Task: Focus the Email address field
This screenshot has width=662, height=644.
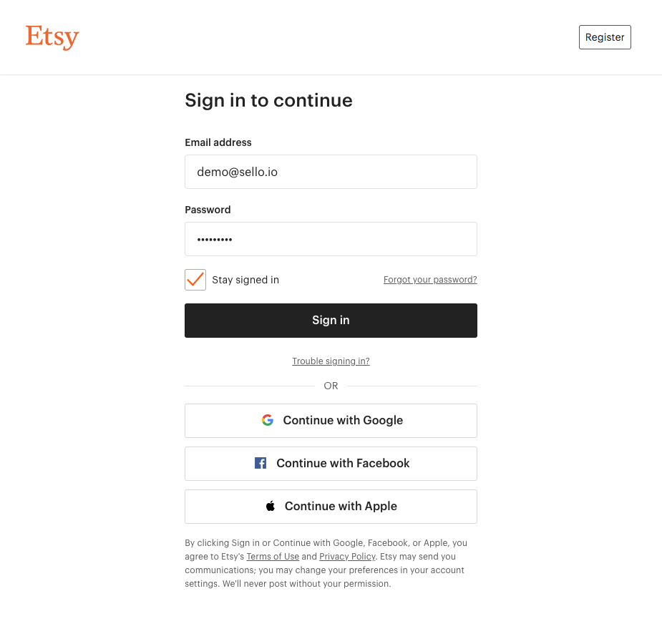Action: [331, 172]
